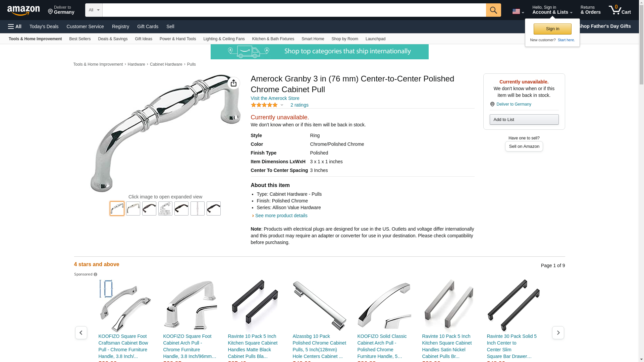This screenshot has height=362, width=644.
Task: Open the shopping cart icon
Action: pos(620,10)
